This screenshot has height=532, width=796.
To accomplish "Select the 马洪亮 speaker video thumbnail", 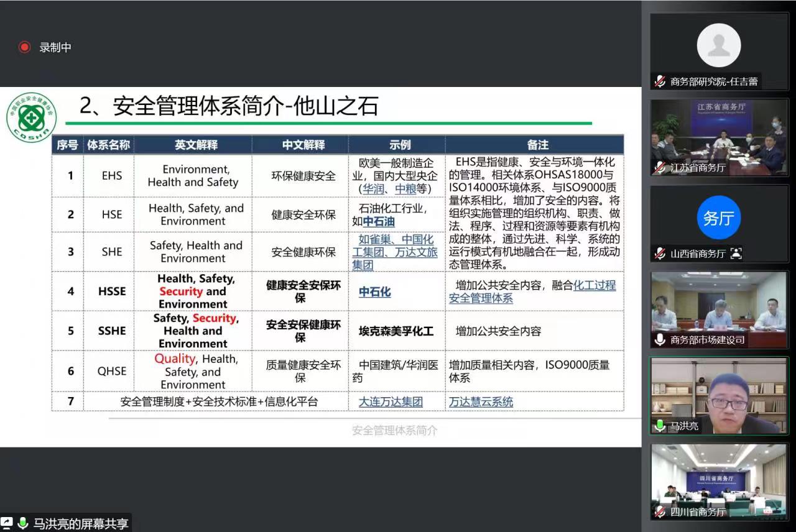I will (x=719, y=395).
